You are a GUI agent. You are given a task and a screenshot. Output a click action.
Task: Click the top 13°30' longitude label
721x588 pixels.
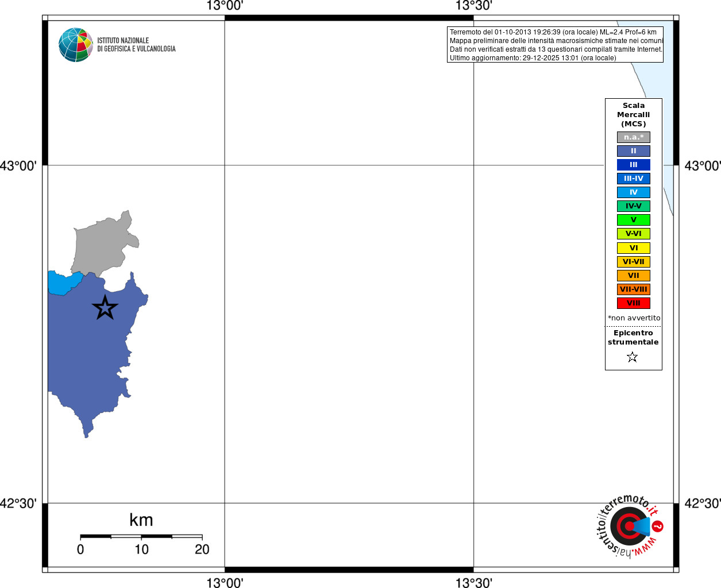pyautogui.click(x=474, y=6)
